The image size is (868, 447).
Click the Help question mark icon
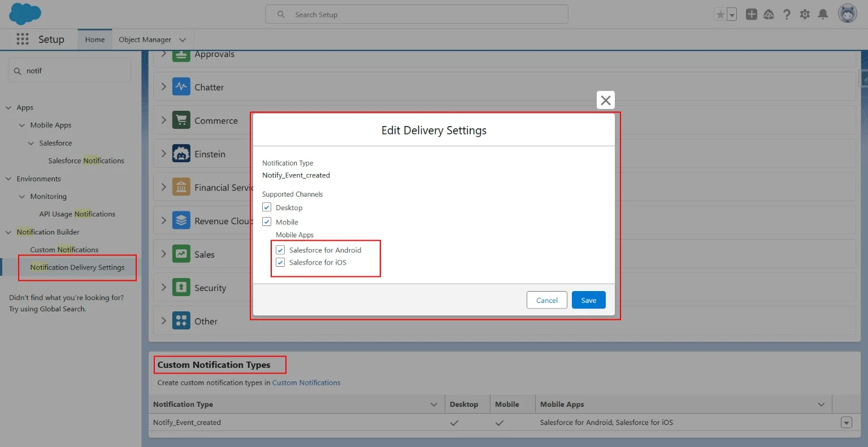[x=787, y=15]
